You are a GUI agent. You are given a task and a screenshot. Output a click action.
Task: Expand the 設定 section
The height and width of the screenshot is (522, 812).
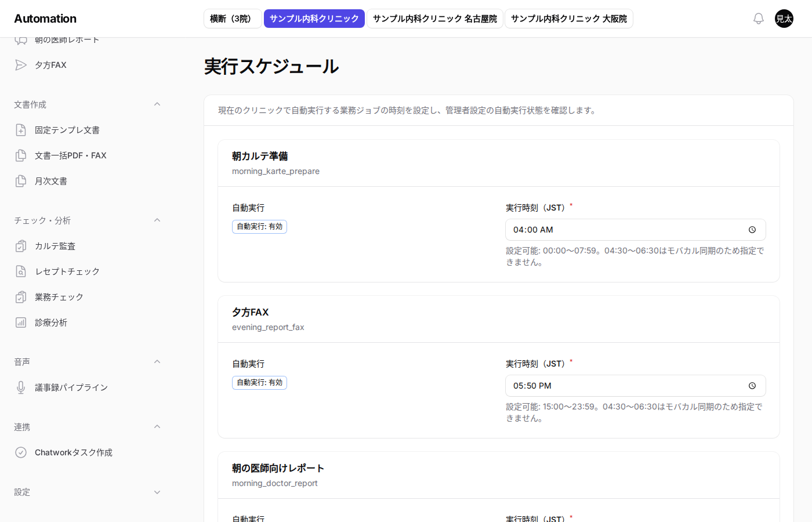(157, 492)
